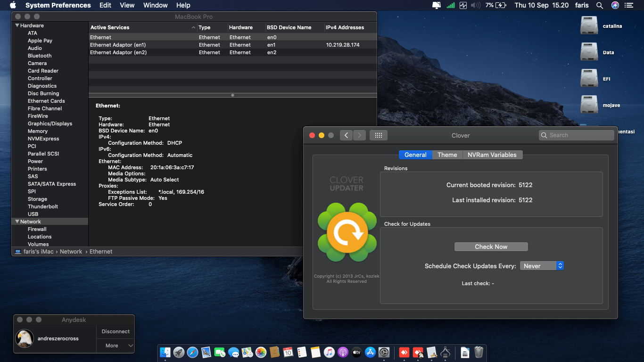The height and width of the screenshot is (362, 644).
Task: Open the user menu faris
Action: tap(582, 5)
